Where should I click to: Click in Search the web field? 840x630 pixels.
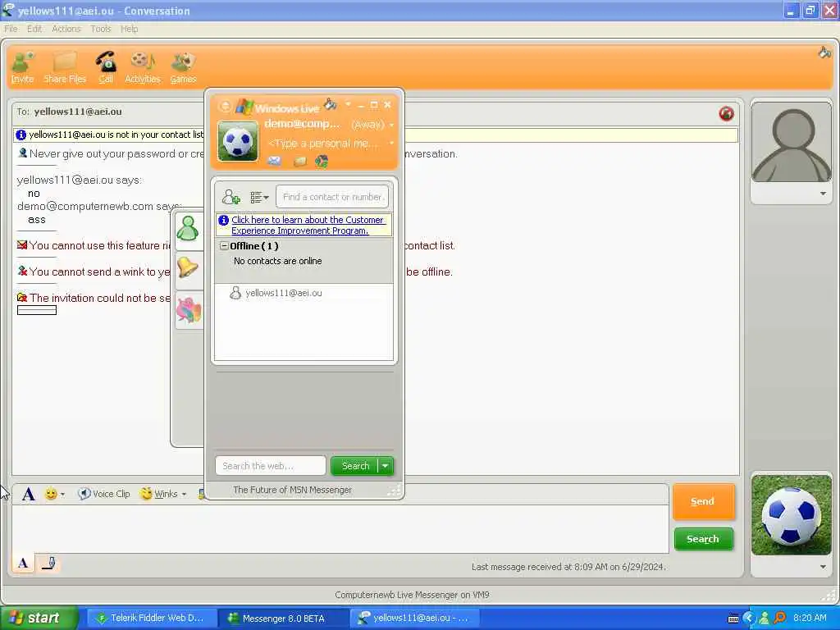pyautogui.click(x=271, y=466)
